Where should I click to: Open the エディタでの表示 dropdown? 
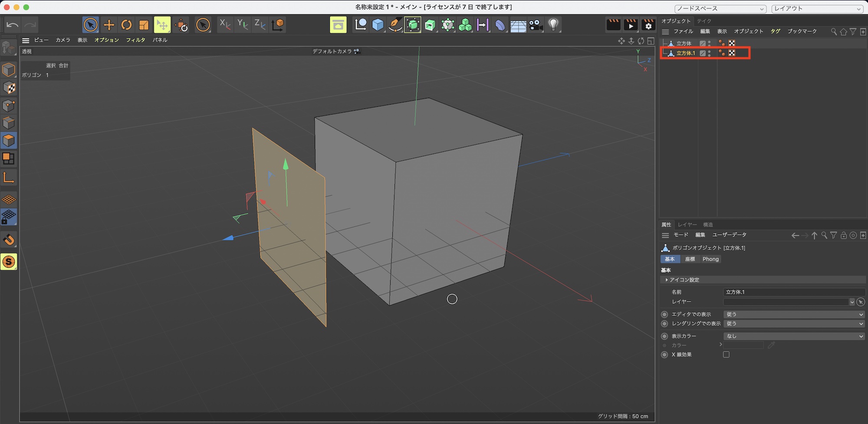coord(794,314)
